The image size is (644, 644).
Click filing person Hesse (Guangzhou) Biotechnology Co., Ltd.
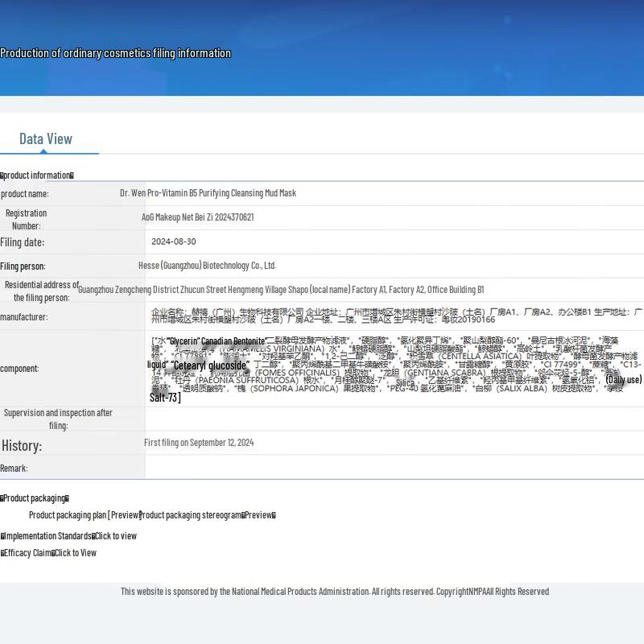207,266
